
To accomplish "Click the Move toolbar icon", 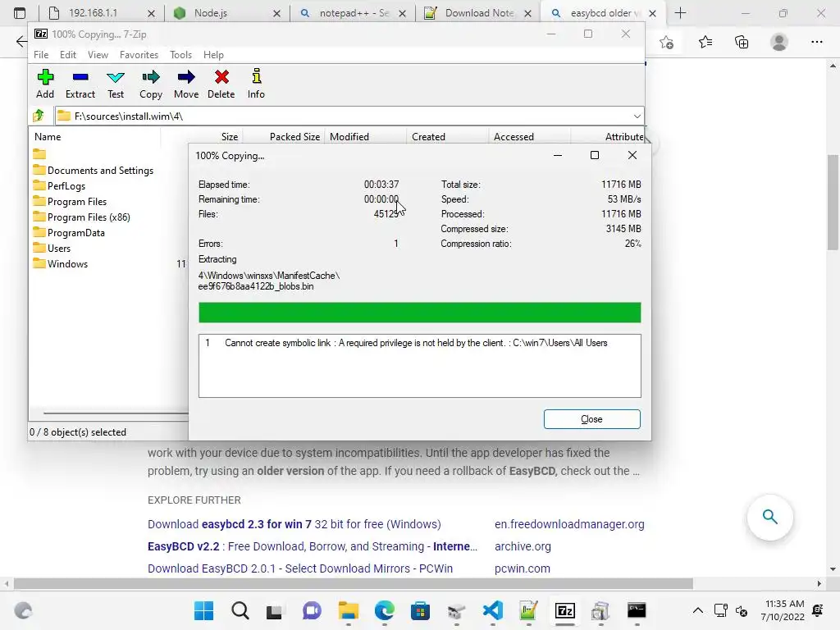I will pyautogui.click(x=186, y=84).
